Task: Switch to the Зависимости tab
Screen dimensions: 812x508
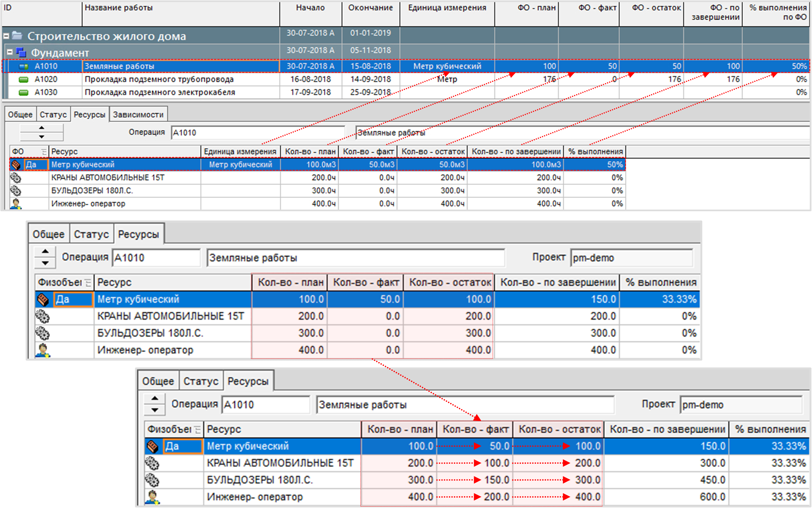Action: point(138,115)
